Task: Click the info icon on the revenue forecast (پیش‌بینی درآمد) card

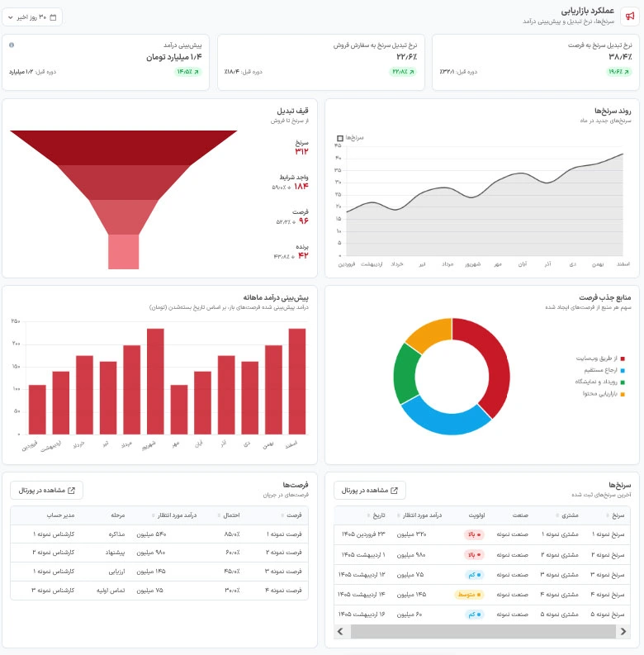Action: pos(12,45)
